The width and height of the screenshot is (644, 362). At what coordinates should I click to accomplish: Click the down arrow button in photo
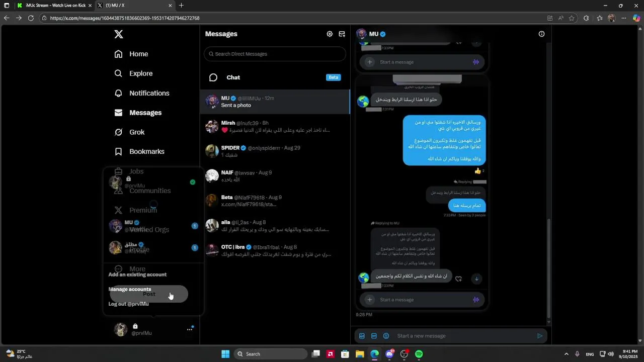tap(476, 279)
